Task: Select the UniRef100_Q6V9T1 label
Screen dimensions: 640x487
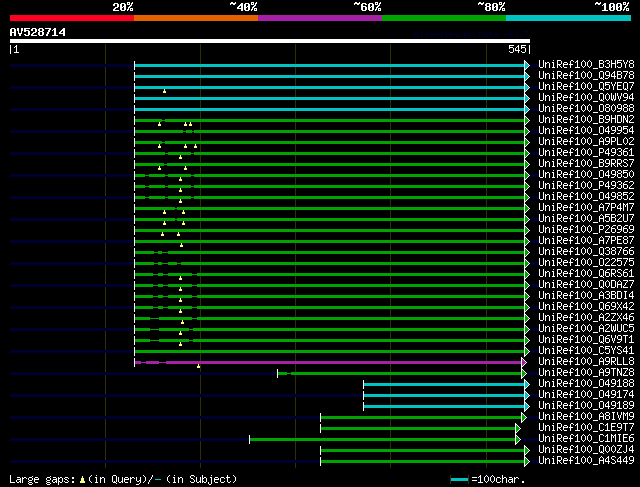Action: click(586, 340)
